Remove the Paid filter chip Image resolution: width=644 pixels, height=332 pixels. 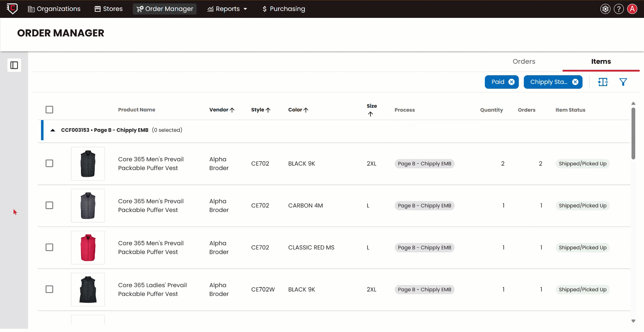coord(511,82)
